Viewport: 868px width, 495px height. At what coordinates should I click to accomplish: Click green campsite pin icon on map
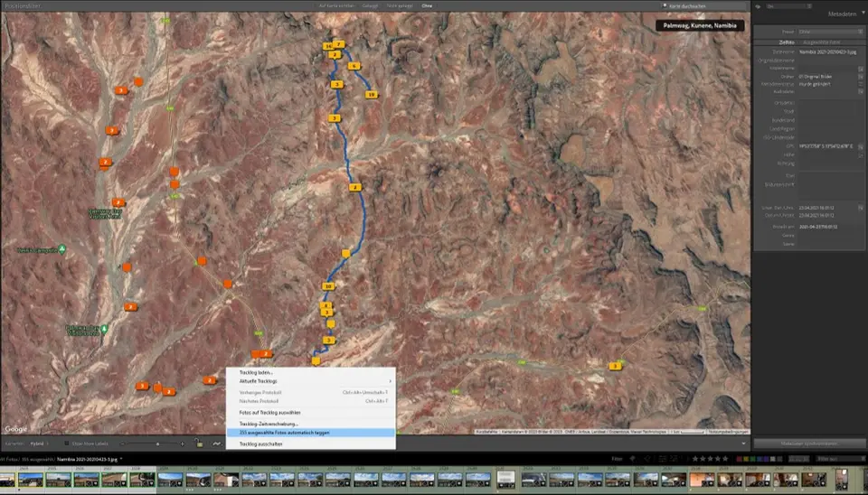click(x=62, y=249)
